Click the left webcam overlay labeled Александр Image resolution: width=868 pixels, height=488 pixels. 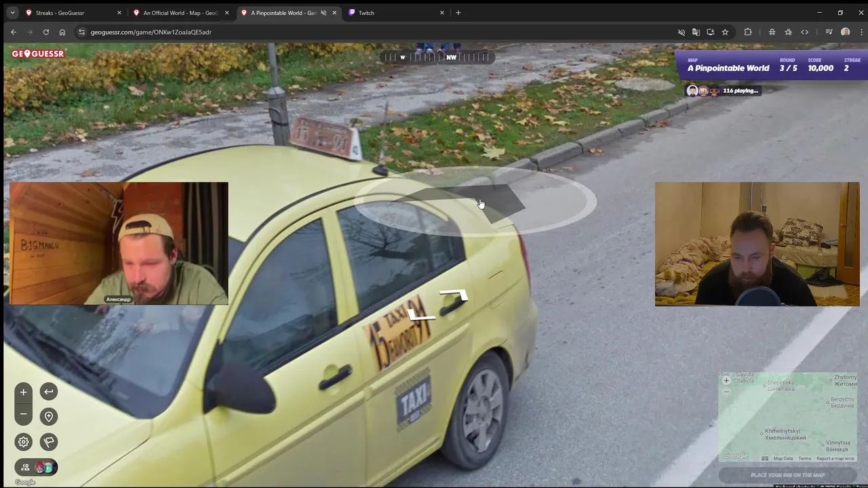tap(119, 243)
